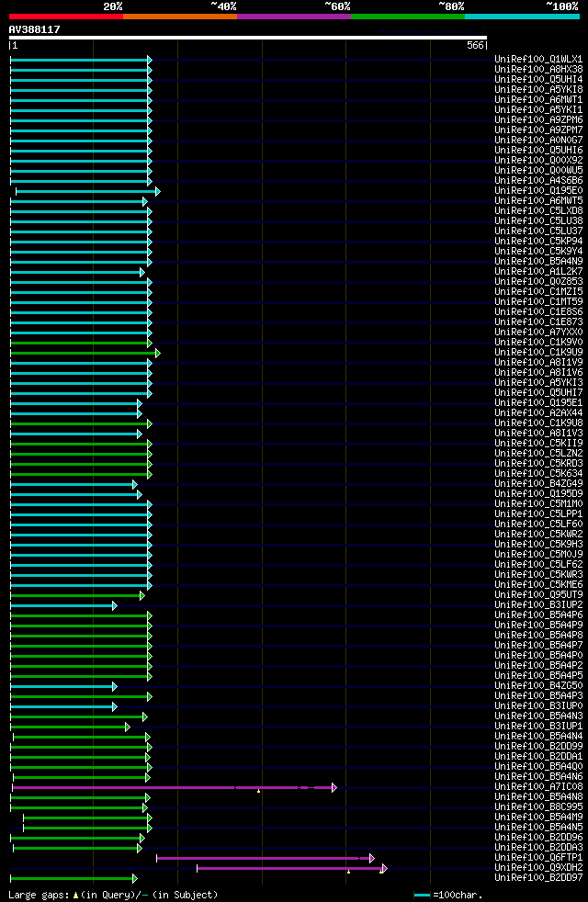The image size is (588, 902).
Task: Select hit label UniRef100_B4ZG49
Action: click(538, 484)
